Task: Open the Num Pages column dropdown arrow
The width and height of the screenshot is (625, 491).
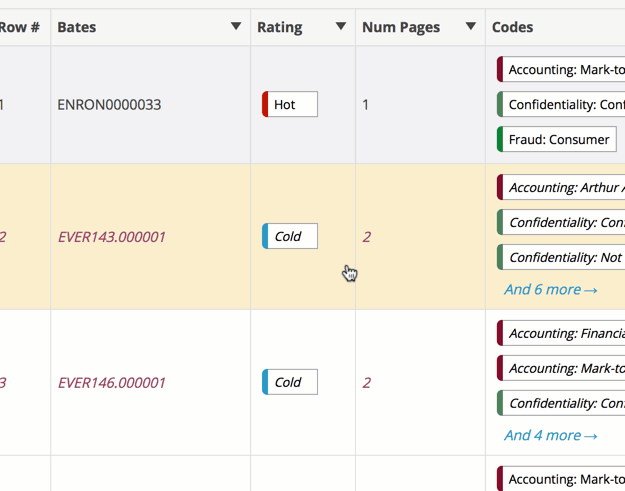Action: coord(471,26)
